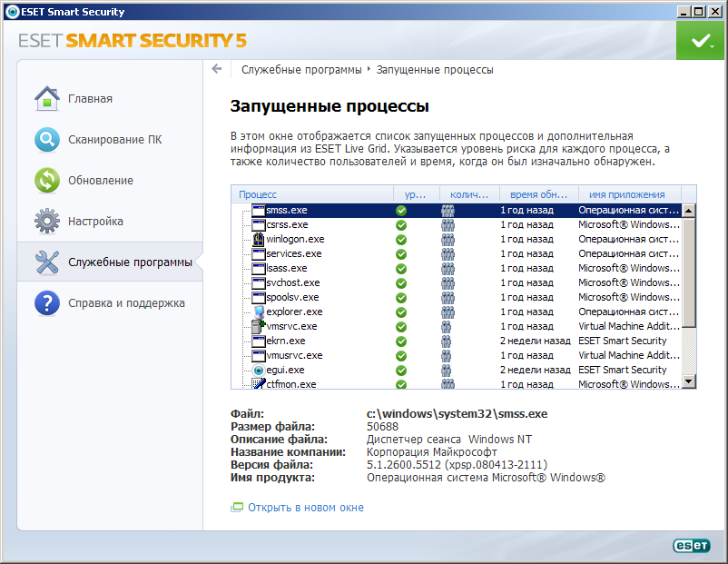Image resolution: width=728 pixels, height=564 pixels.
Task: Select the csrss.exe process
Action: (x=457, y=225)
